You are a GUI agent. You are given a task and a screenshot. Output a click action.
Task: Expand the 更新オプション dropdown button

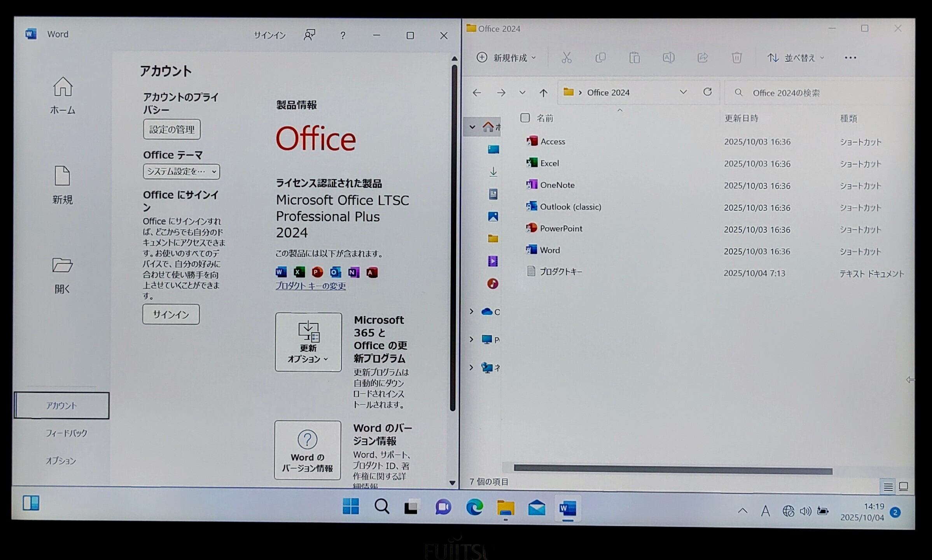tap(308, 342)
